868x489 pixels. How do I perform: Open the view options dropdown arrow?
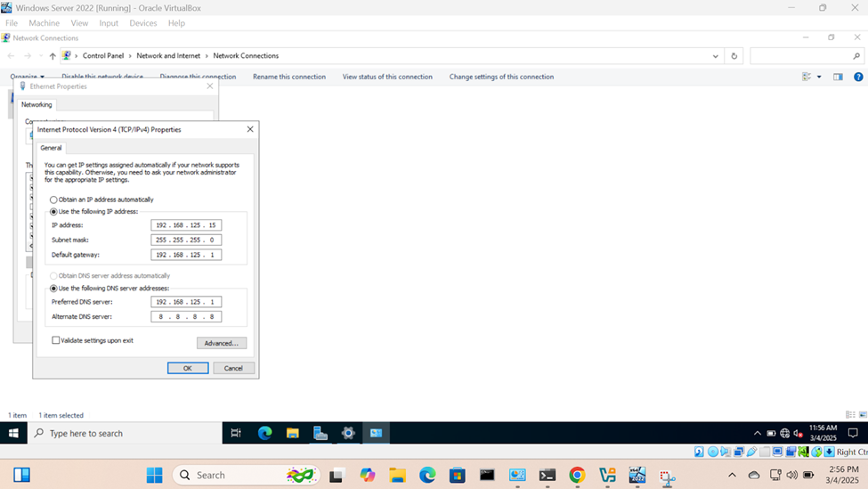tap(819, 77)
